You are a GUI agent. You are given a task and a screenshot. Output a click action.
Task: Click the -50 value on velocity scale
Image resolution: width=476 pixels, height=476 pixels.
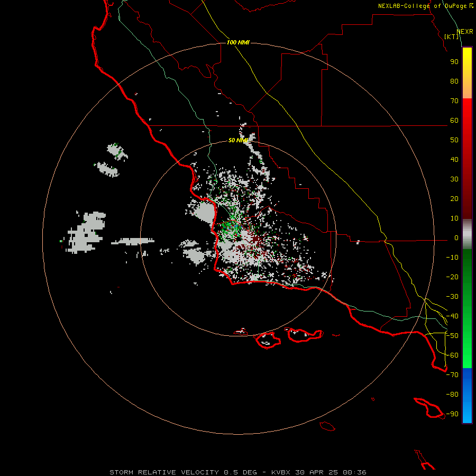452,336
